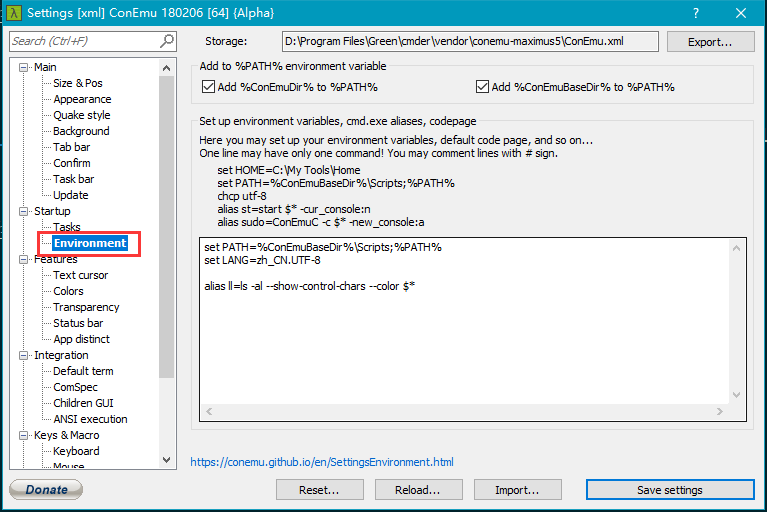The image size is (767, 512).
Task: Open the Appearance settings page
Action: 82,99
